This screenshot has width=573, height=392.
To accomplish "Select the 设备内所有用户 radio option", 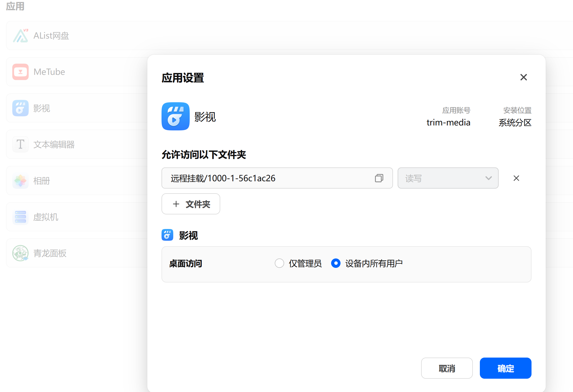I will (336, 263).
